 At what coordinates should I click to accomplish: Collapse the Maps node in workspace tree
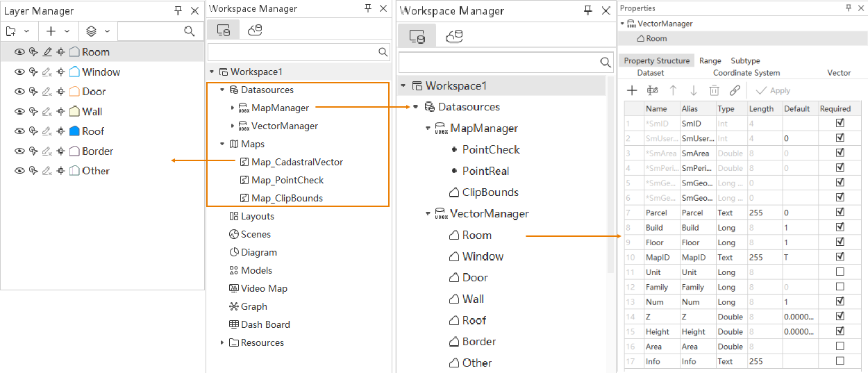coord(222,144)
